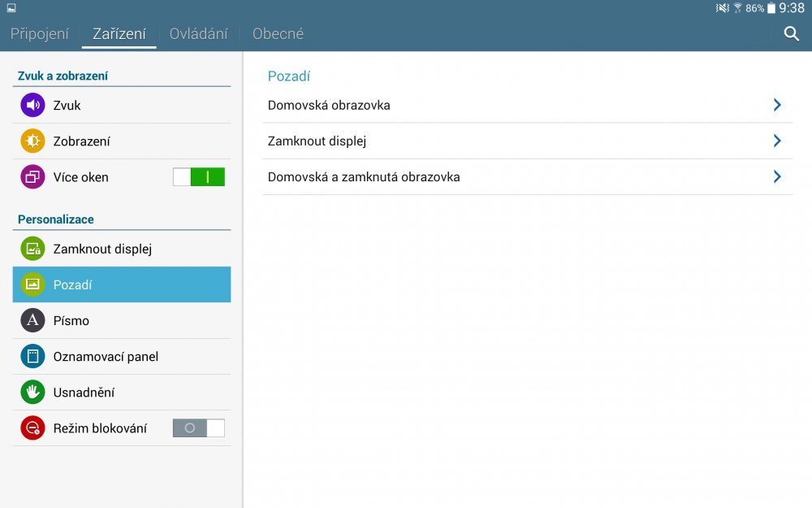Tap the Oznamovací panel icon

(x=32, y=356)
